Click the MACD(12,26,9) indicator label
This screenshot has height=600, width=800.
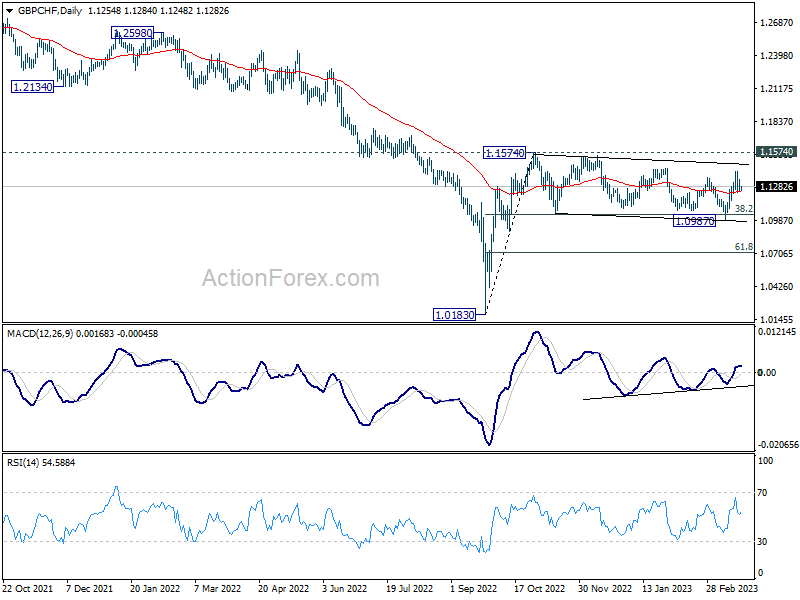(x=40, y=334)
